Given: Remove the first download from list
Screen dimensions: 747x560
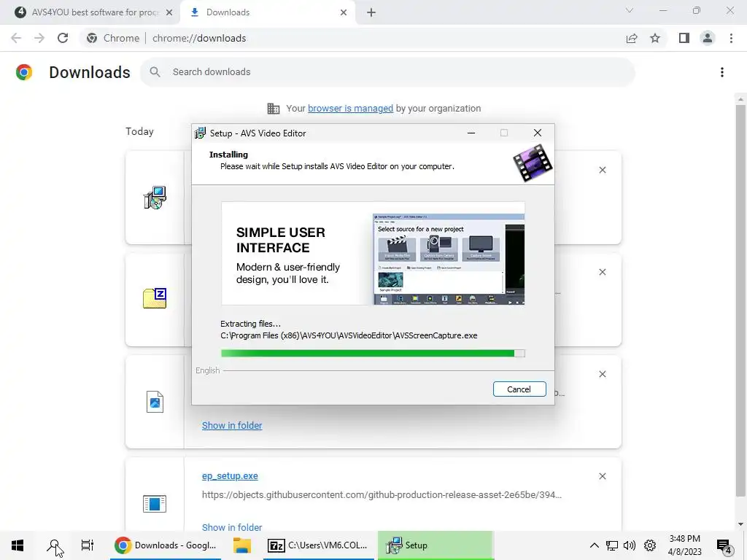Looking at the screenshot, I should coord(602,170).
